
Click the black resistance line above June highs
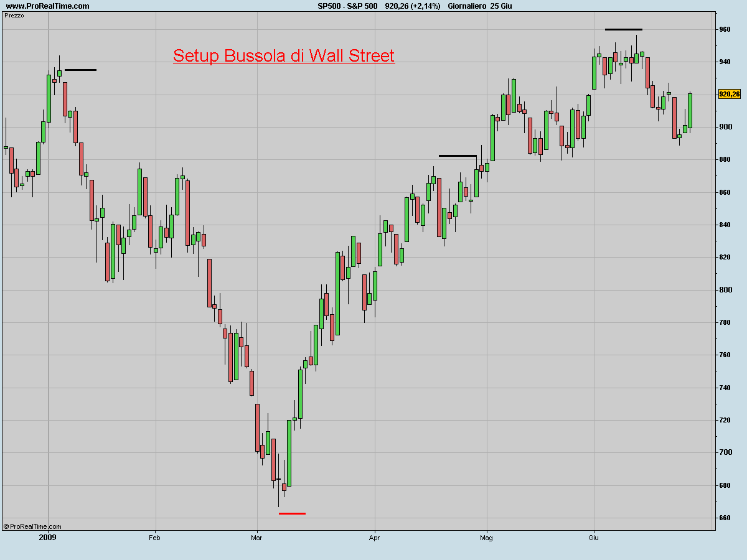[623, 29]
